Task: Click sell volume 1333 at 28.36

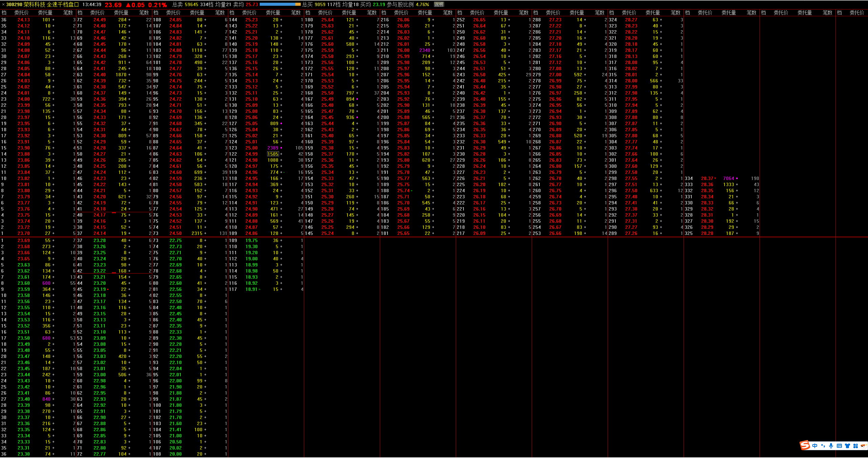Action: (729, 184)
